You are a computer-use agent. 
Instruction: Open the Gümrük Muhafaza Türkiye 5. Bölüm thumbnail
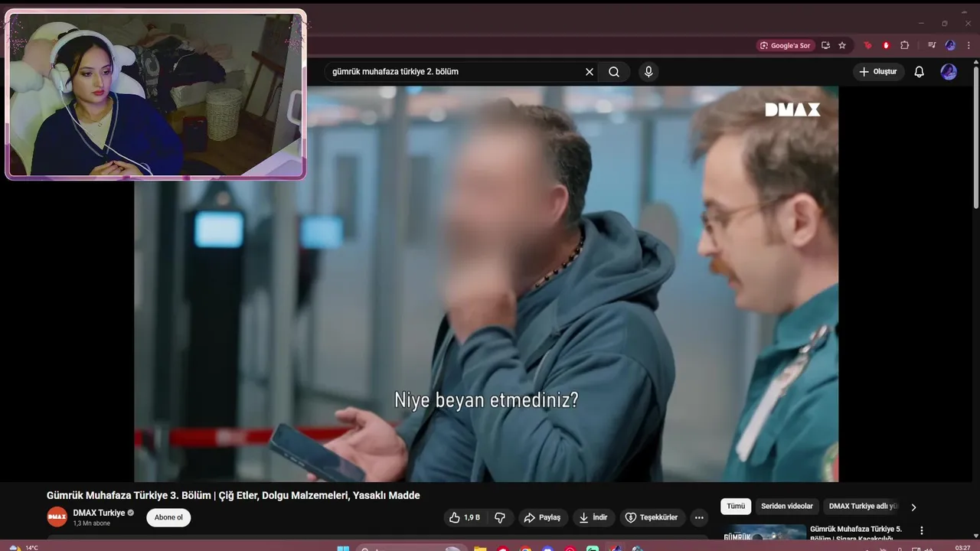[x=764, y=532]
